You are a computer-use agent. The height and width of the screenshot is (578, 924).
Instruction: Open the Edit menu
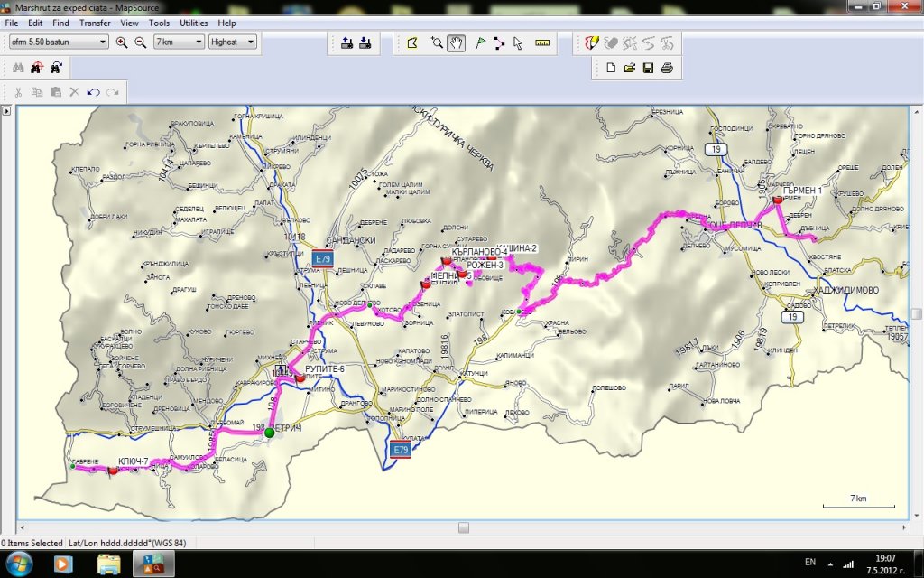point(35,23)
